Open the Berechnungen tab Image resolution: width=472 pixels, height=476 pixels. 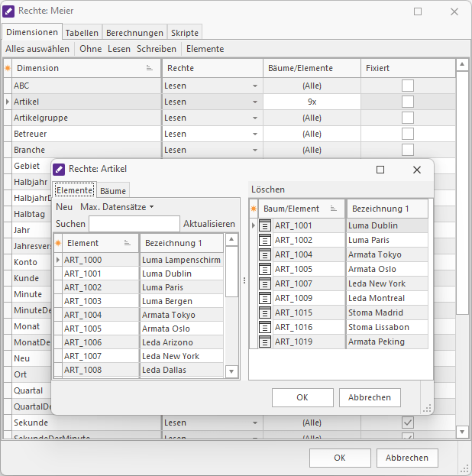(134, 33)
